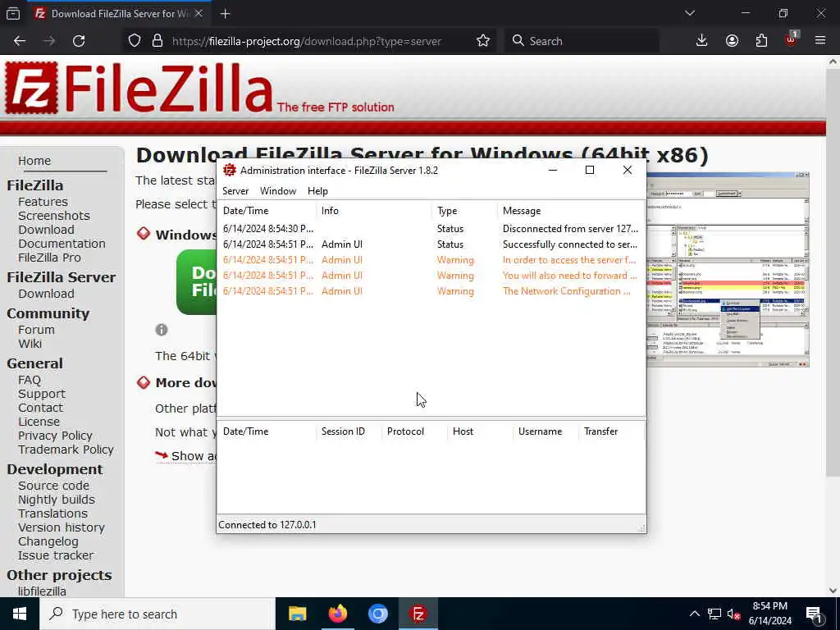Click the 'Connected to 127.0.0.1' status text
Image resolution: width=840 pixels, height=630 pixels.
tap(267, 525)
